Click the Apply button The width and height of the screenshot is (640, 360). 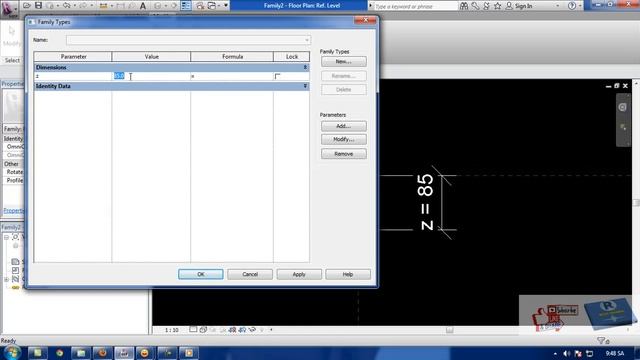(x=299, y=274)
